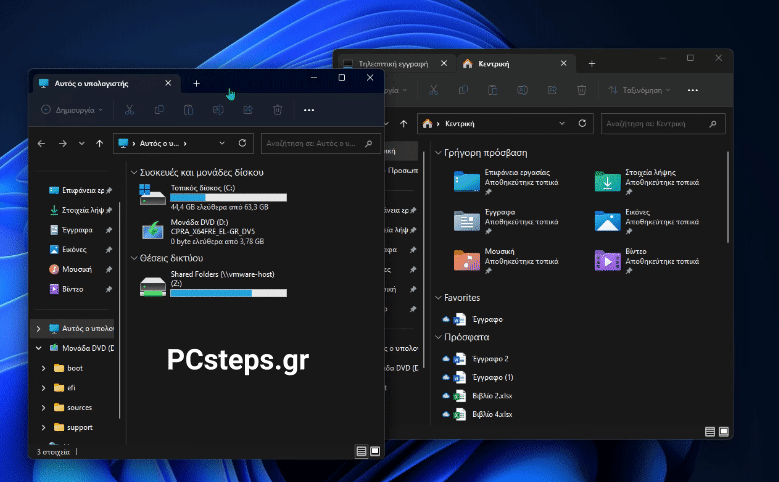Open Shared Folders (Z:) network drive
Screen dimensions: 779x482
(x=213, y=284)
